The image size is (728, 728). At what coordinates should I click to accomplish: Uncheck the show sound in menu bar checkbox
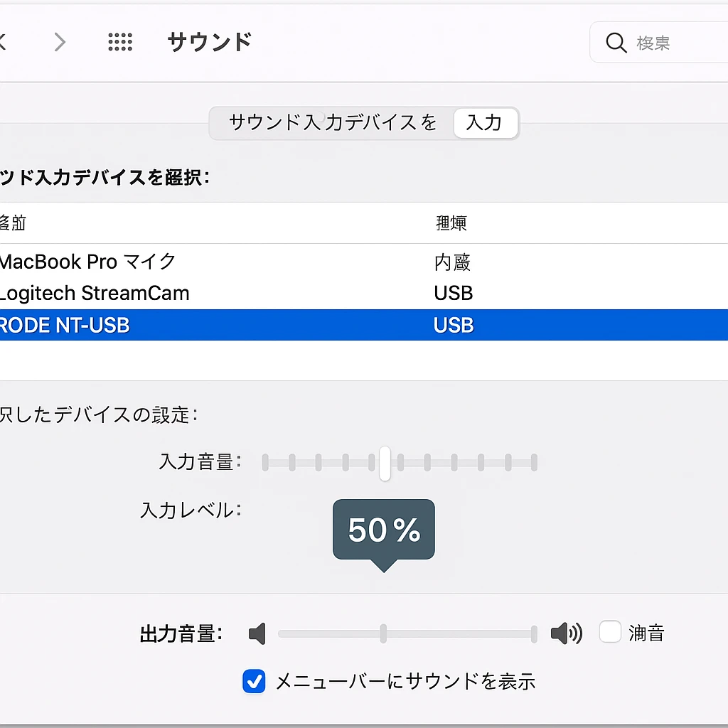click(254, 681)
